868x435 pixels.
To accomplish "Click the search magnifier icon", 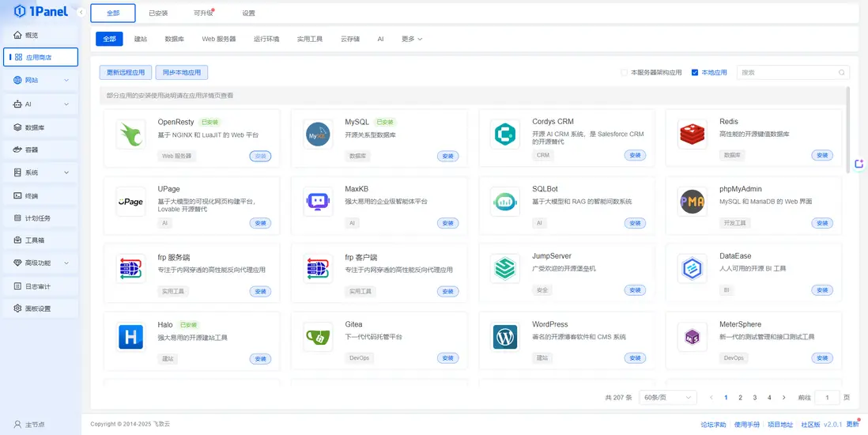I will click(x=841, y=73).
